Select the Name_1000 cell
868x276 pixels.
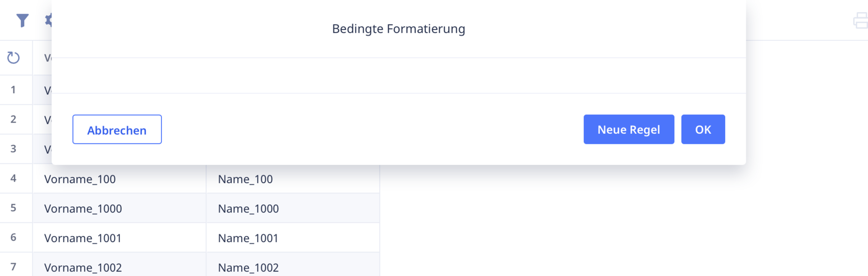293,208
